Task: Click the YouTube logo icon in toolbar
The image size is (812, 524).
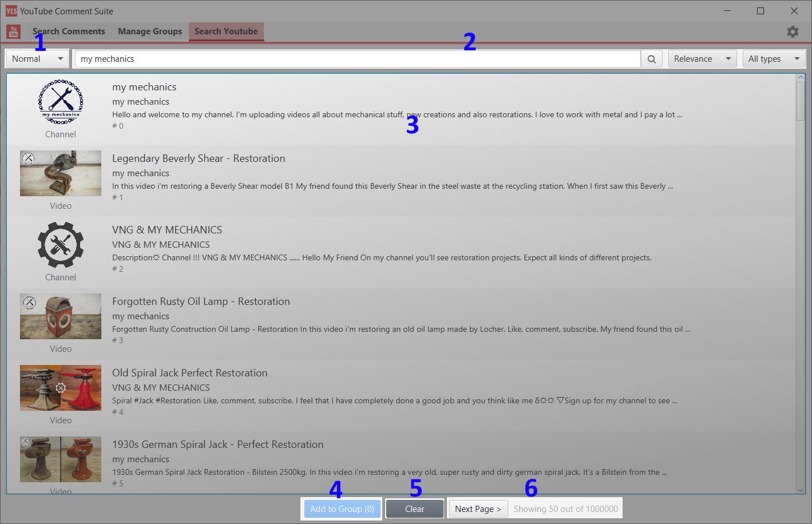Action: pyautogui.click(x=13, y=31)
